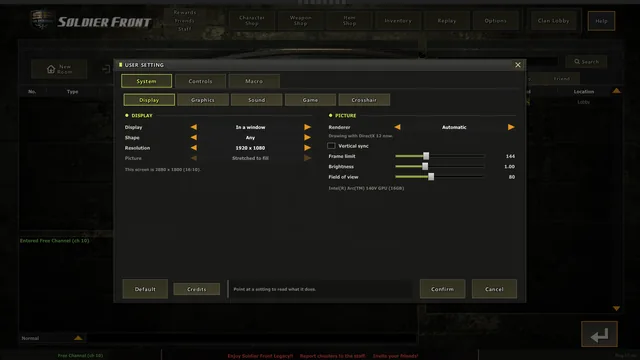Select the Crosshair sub-tab
Image resolution: width=640 pixels, height=360 pixels.
(364, 100)
